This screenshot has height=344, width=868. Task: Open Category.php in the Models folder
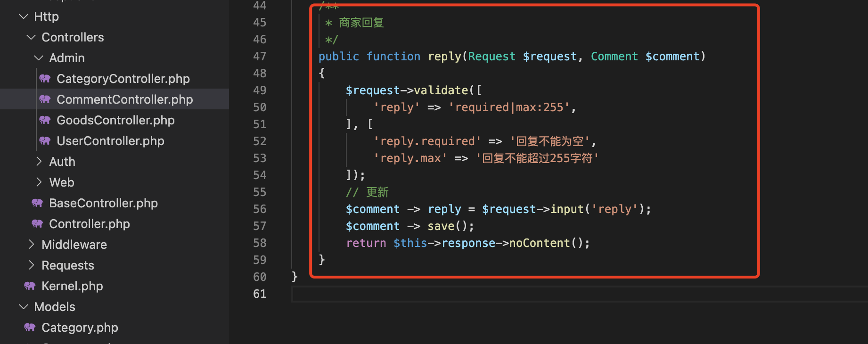click(80, 328)
